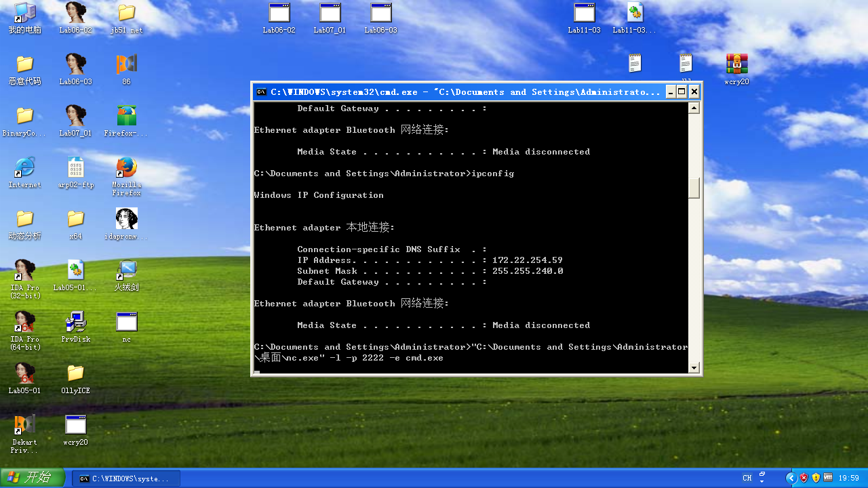The width and height of the screenshot is (868, 488).
Task: Click the 19:59 taskbar clock
Action: click(x=848, y=478)
